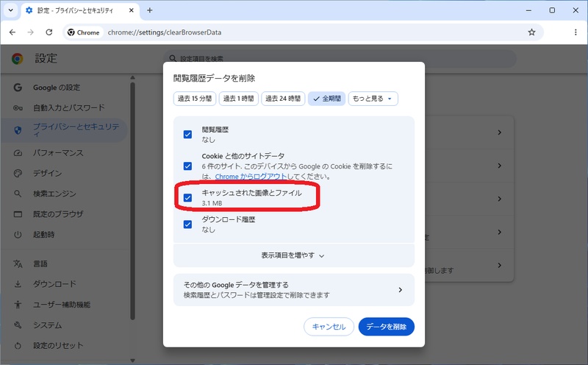Open the Chrome three-dot menu
Screen dimensions: 588x365
click(576, 32)
